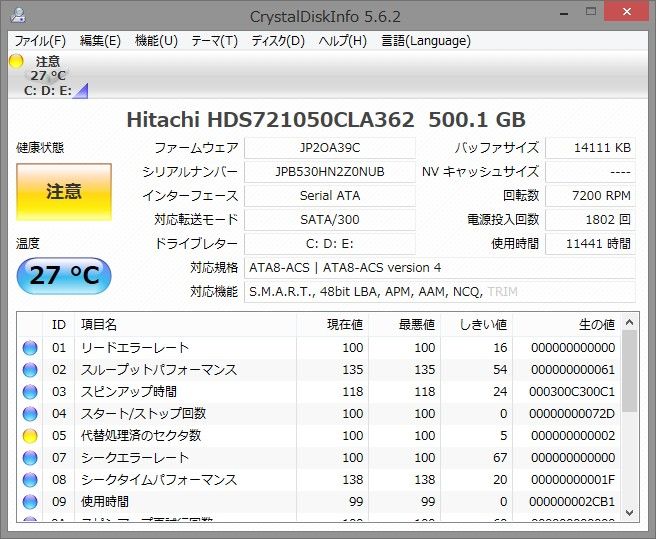
Task: Select the 使用時間 row name in SMART list
Action: click(x=105, y=502)
